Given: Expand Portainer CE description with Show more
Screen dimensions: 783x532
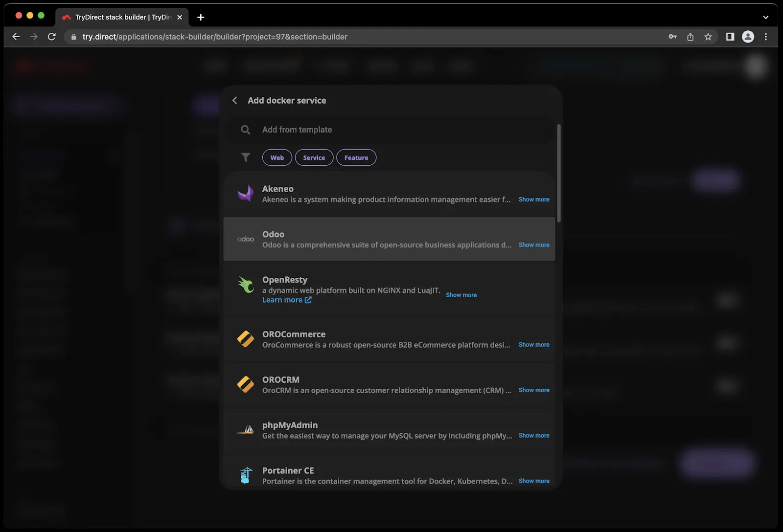Looking at the screenshot, I should [534, 481].
